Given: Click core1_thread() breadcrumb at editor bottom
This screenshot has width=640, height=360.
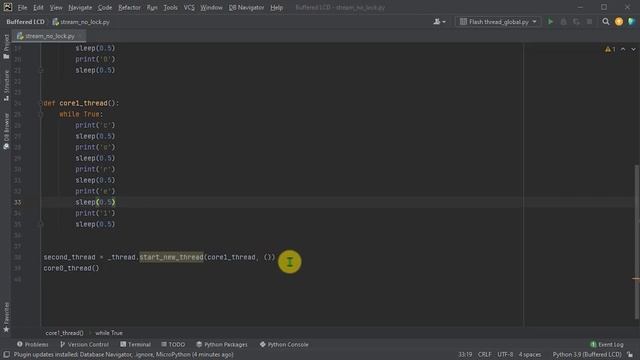Looking at the screenshot, I should point(64,333).
